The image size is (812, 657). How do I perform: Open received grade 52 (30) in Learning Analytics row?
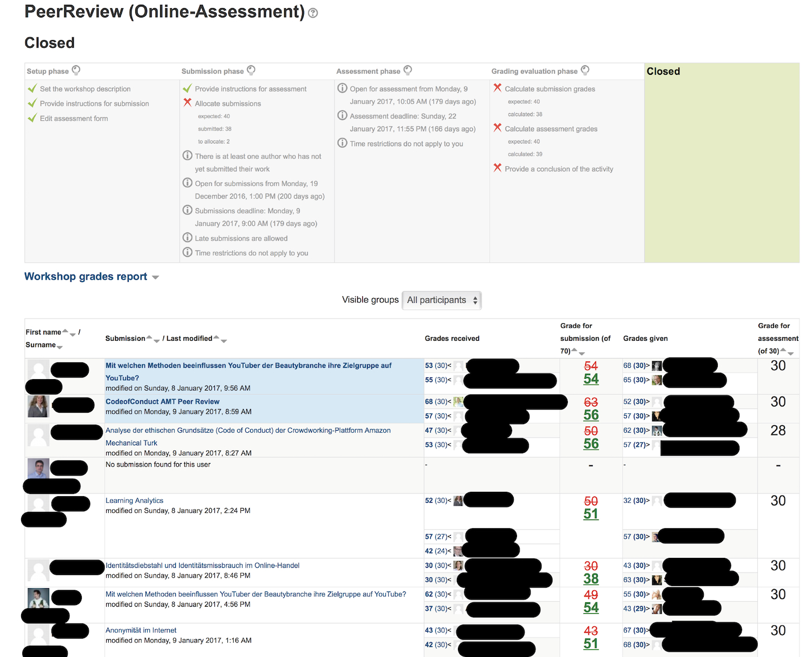click(x=436, y=500)
